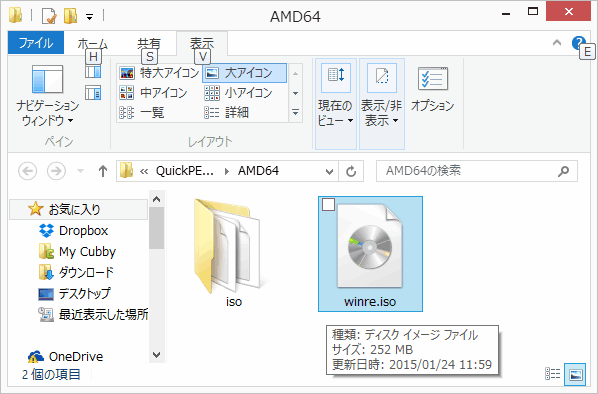This screenshot has height=394, width=598.
Task: Open My Cubby in favorites
Action: tap(77, 252)
